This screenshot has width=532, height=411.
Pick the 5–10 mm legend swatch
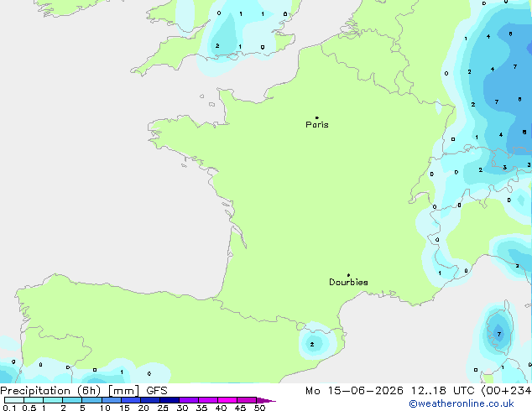(92, 400)
